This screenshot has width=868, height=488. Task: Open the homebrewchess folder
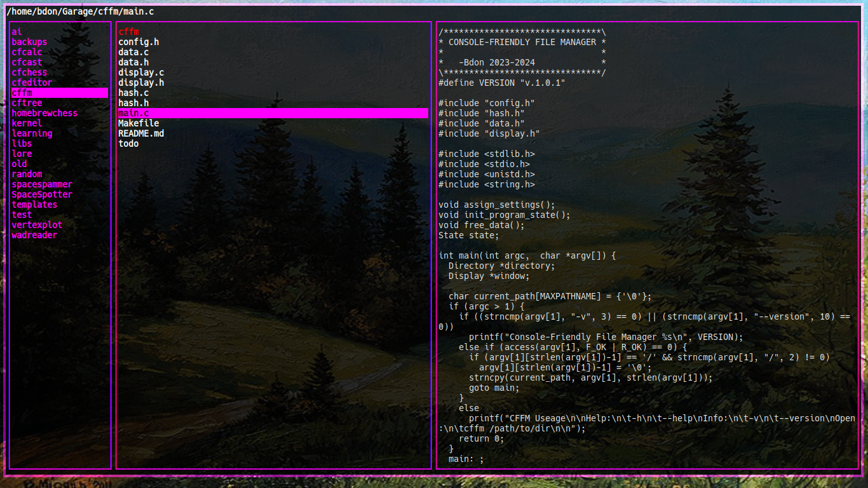click(x=44, y=113)
